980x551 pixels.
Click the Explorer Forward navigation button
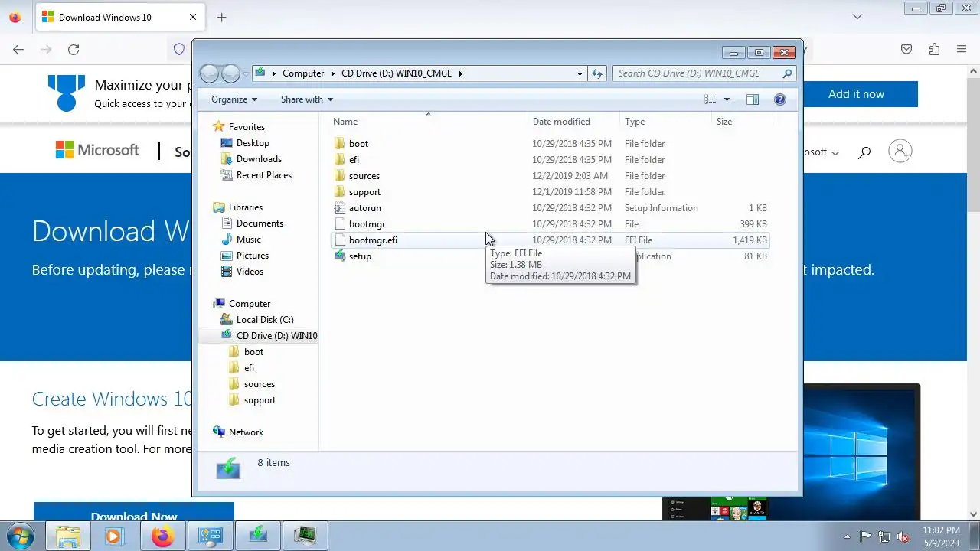[x=230, y=73]
